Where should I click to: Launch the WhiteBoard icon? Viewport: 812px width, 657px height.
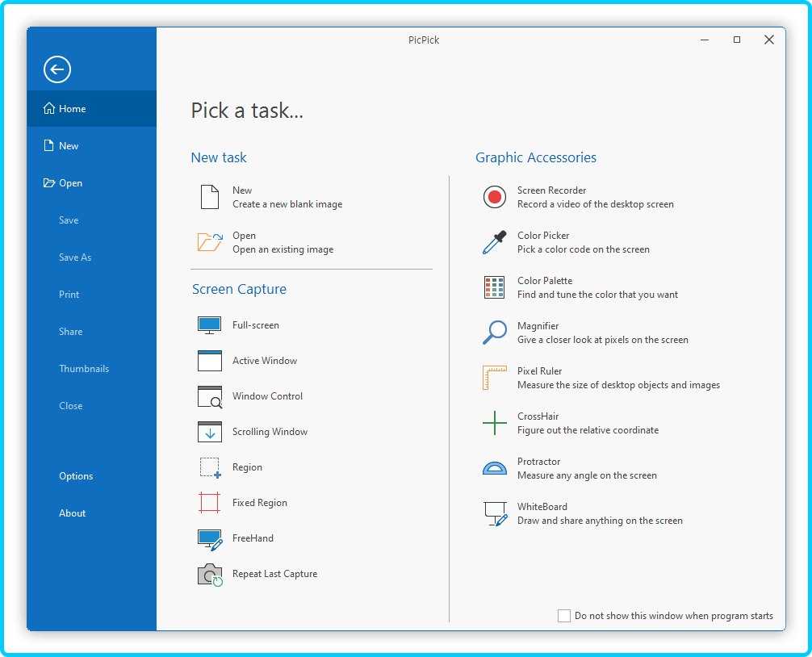(494, 513)
